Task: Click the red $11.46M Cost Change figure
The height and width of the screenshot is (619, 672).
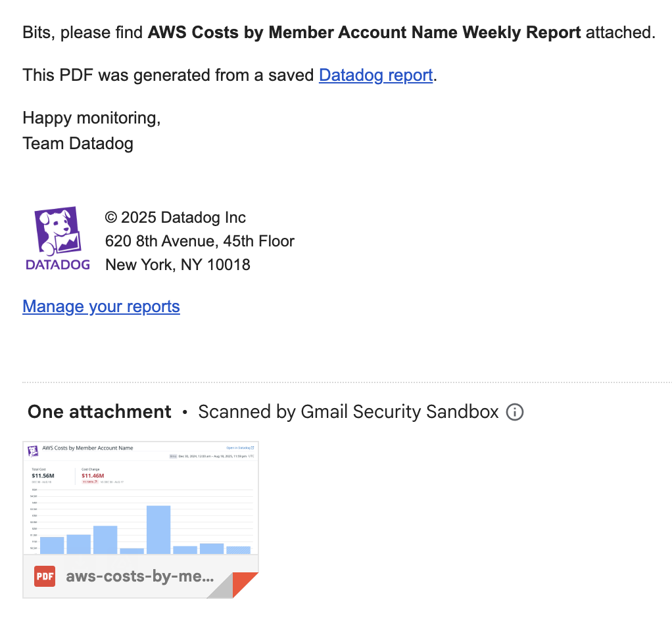Action: click(x=93, y=476)
